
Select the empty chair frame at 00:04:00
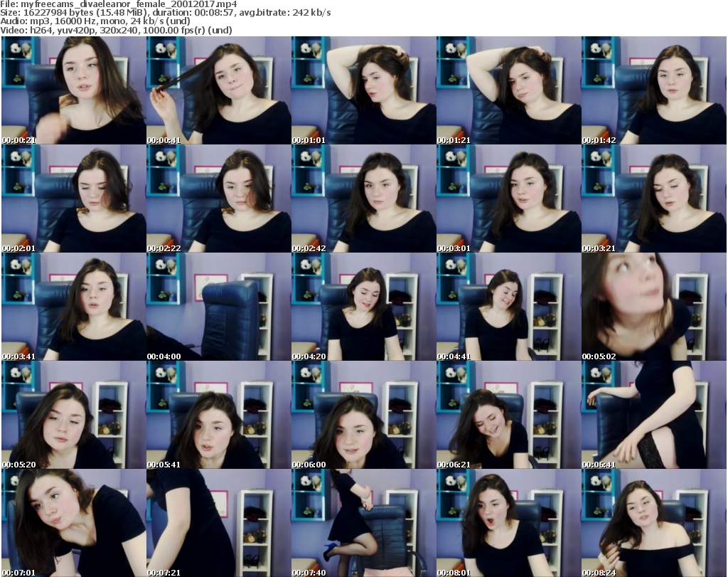coord(218,307)
